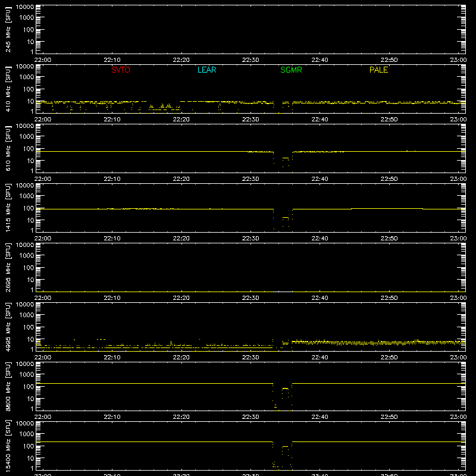Click the 10 tick on the 1415 MHz axis
Image resolution: width=476 pixels, height=476 pixels.
tap(30, 220)
